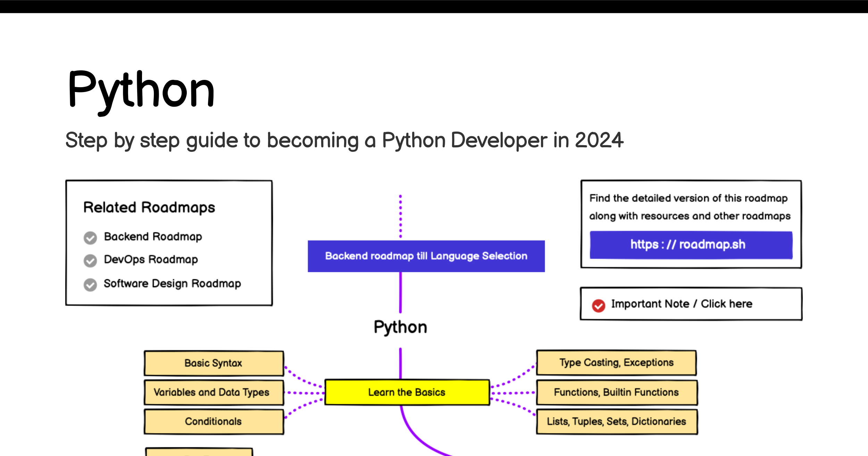Select the Basic Syntax topic
This screenshot has width=868, height=456.
click(x=214, y=363)
